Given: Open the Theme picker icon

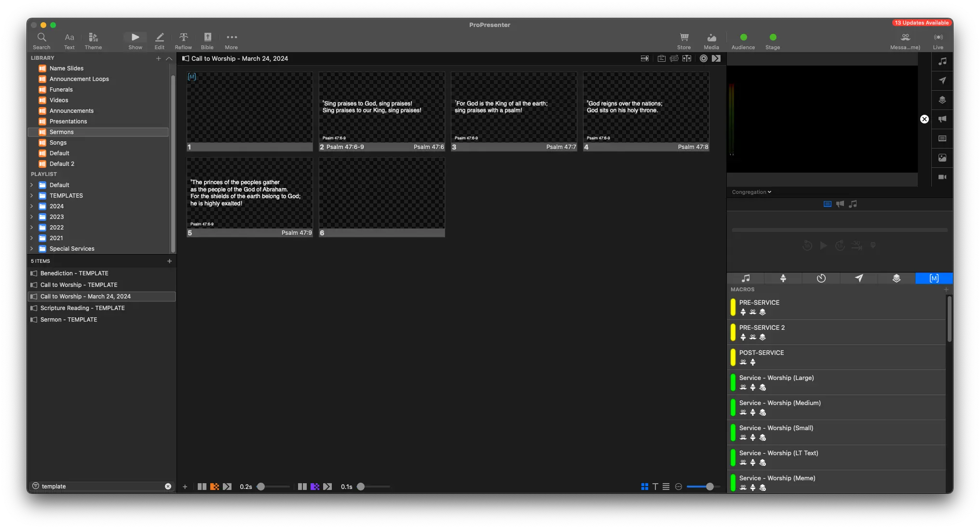Looking at the screenshot, I should coord(93,38).
